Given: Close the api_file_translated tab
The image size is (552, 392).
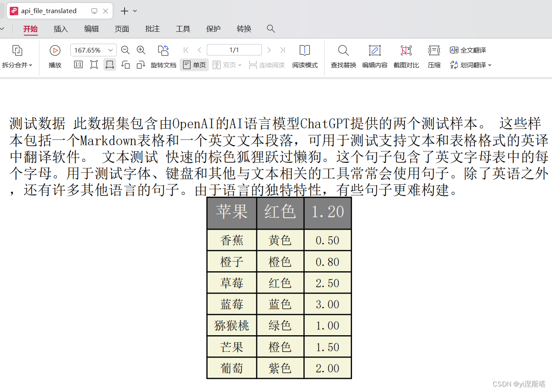Looking at the screenshot, I should 105,11.
